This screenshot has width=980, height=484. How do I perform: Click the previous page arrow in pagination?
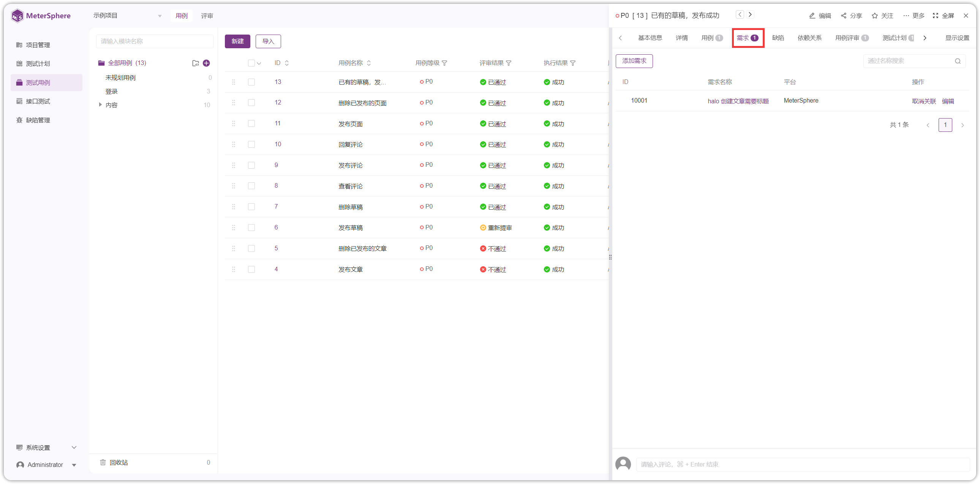pyautogui.click(x=928, y=125)
